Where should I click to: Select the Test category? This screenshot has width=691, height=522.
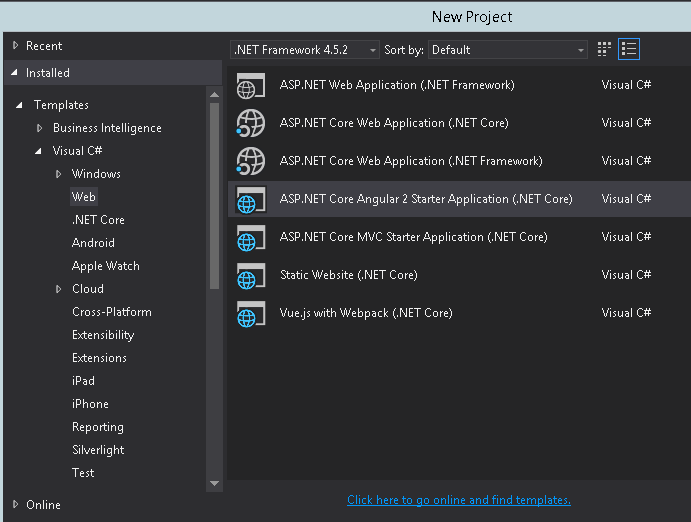click(83, 473)
